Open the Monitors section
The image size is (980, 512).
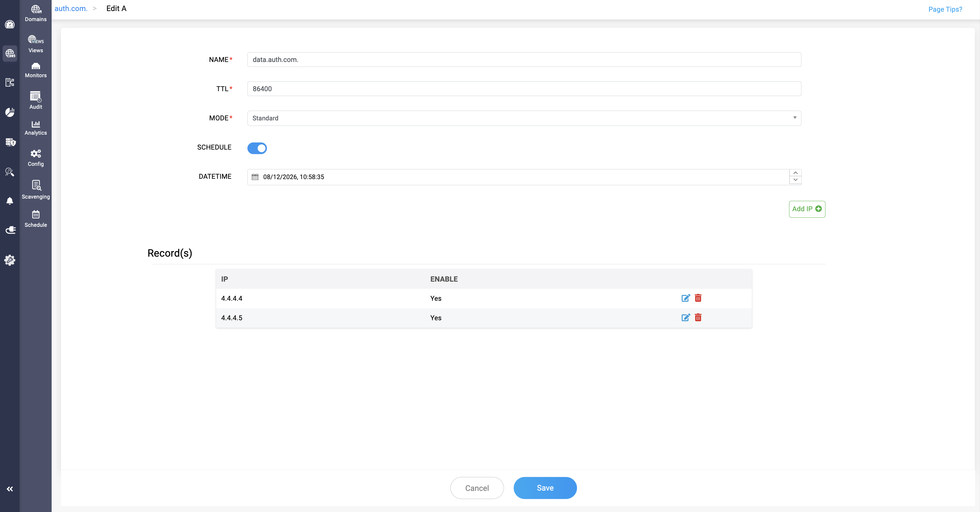(x=36, y=70)
